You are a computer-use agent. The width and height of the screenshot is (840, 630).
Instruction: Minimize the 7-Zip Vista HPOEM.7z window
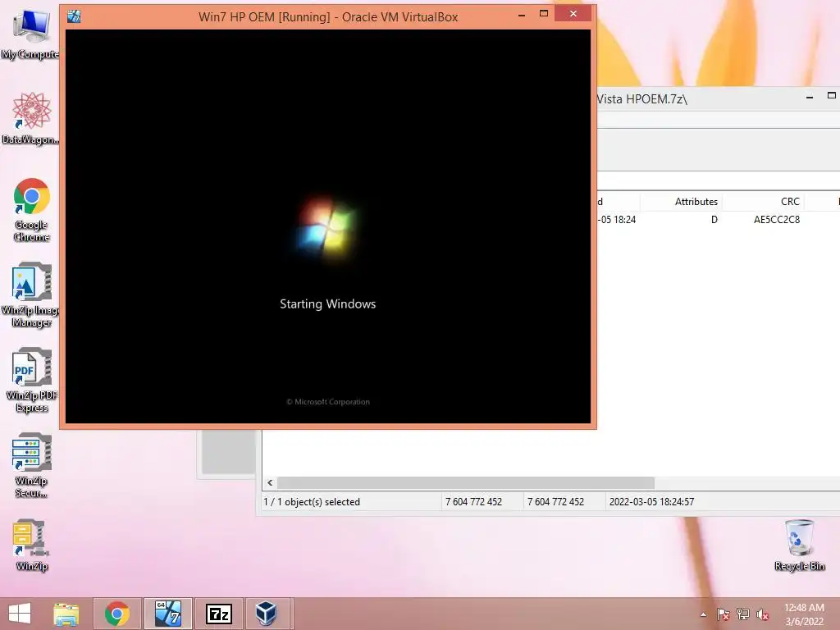click(810, 97)
